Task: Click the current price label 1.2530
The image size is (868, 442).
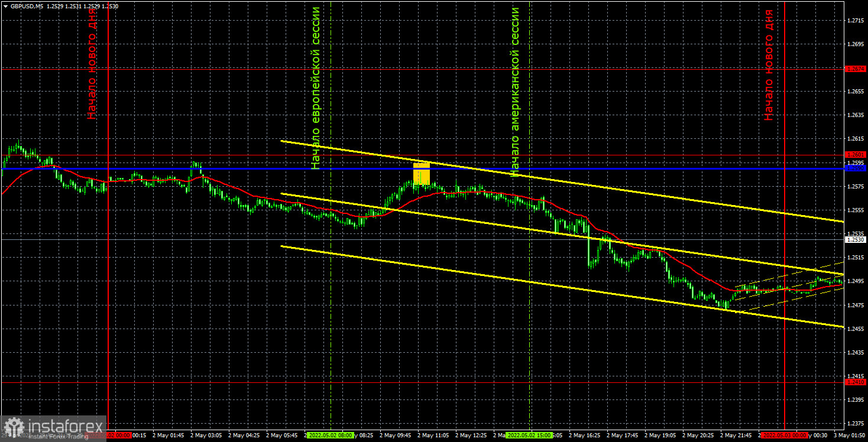Action: tap(856, 240)
